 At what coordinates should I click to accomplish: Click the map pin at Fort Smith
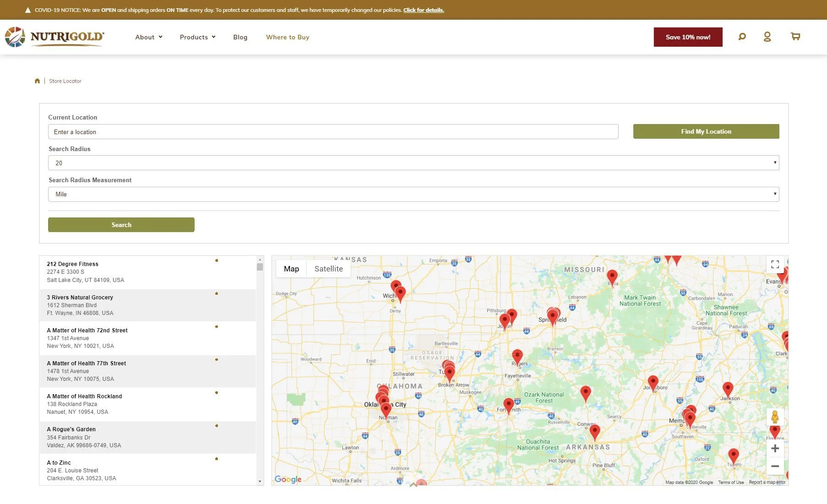(508, 406)
